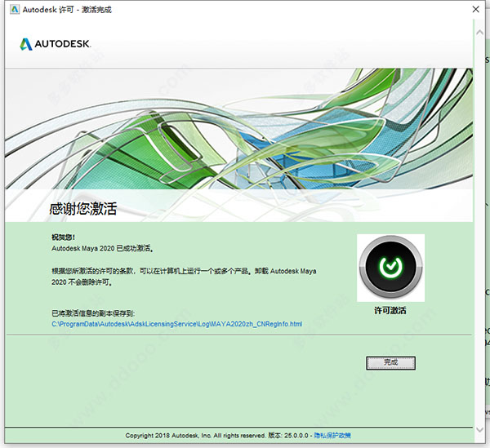Image resolution: width=490 pixels, height=448 pixels.
Task: Click the scrollbar down arrow
Action: (479, 430)
